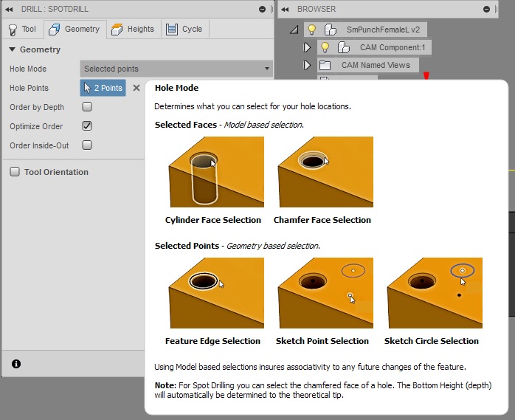Click 'Selected Faces' heading in tooltip

[x=186, y=125]
